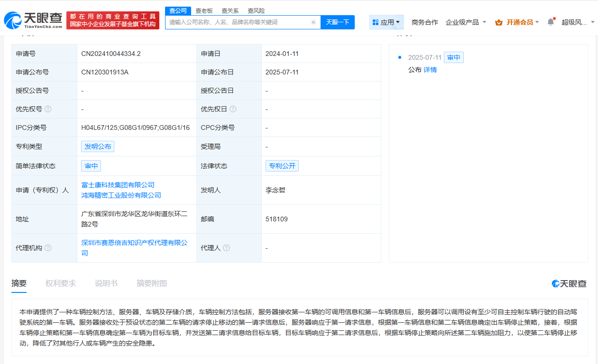Click the help icon next to 代理人
This screenshot has width=598, height=364.
click(226, 248)
